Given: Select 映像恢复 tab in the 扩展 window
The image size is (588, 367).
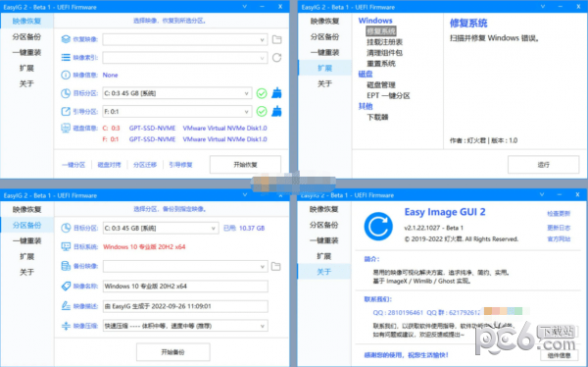Looking at the screenshot, I should 324,22.
